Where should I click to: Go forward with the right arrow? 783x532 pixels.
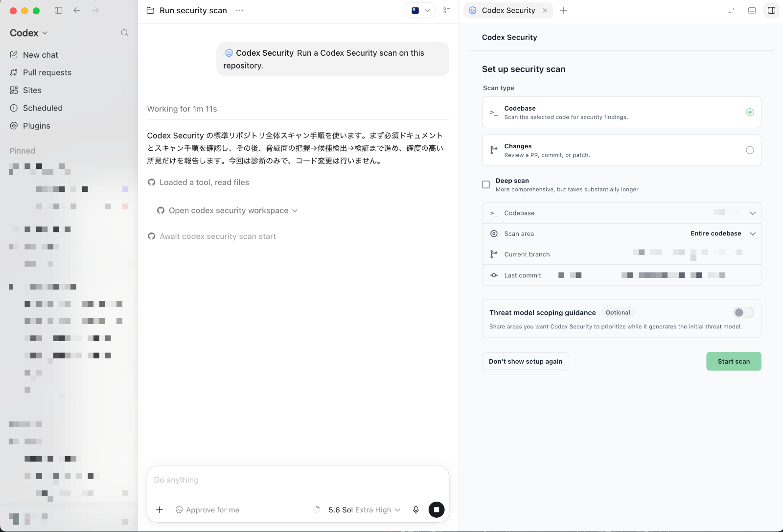click(95, 10)
